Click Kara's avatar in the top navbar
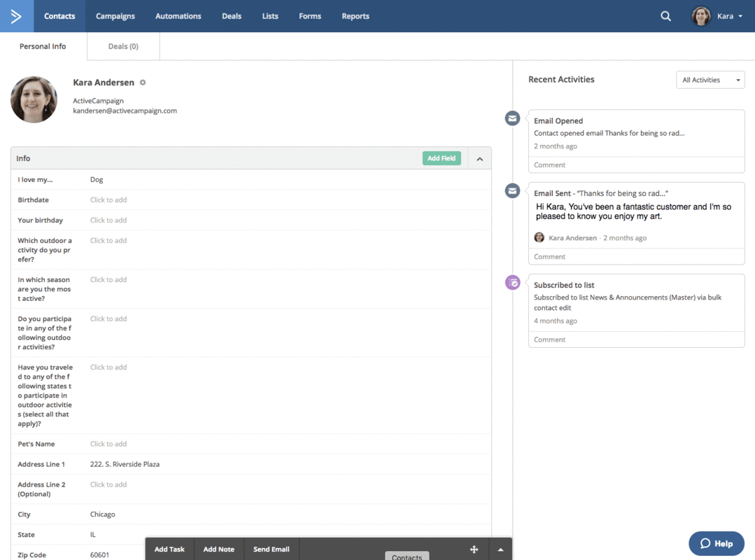This screenshot has height=560, width=755. point(700,15)
